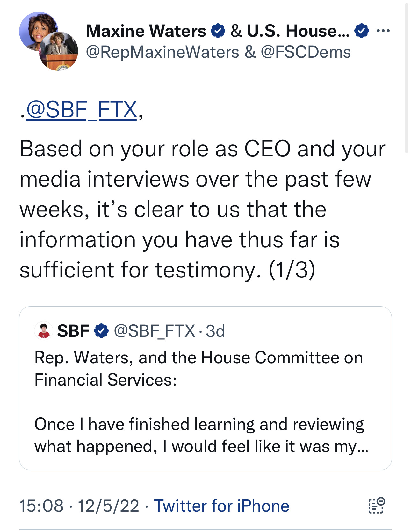Tap the live text scan icon
411x532 pixels.
(377, 505)
